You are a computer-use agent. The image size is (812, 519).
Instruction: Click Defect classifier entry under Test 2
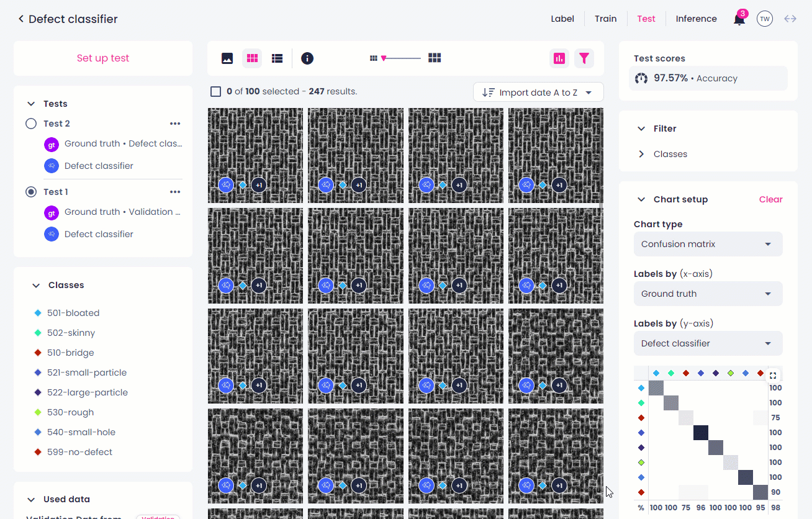pyautogui.click(x=99, y=166)
